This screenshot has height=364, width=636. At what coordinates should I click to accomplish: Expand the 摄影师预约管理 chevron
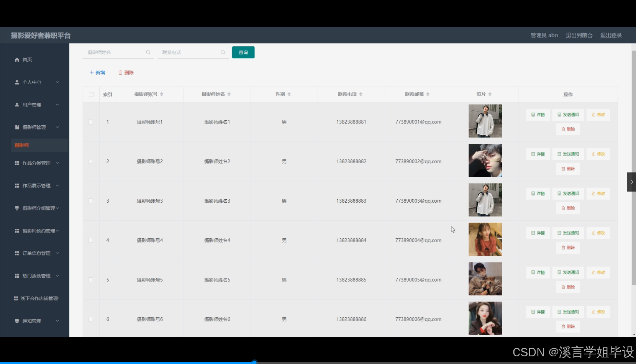tap(57, 231)
